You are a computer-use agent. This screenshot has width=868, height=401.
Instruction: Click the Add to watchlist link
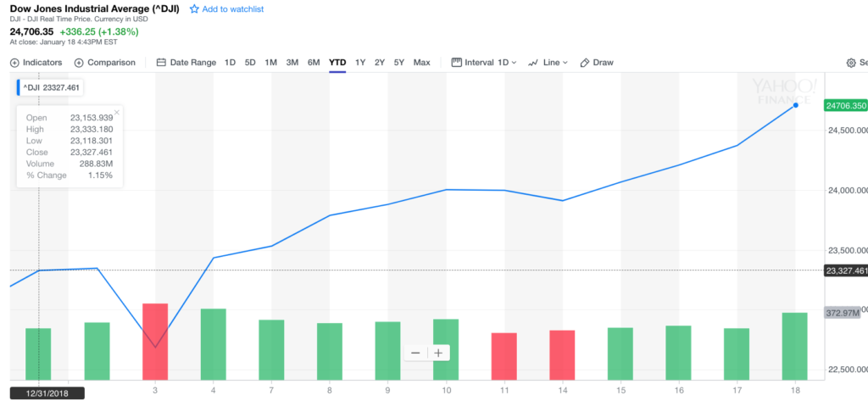(x=233, y=9)
